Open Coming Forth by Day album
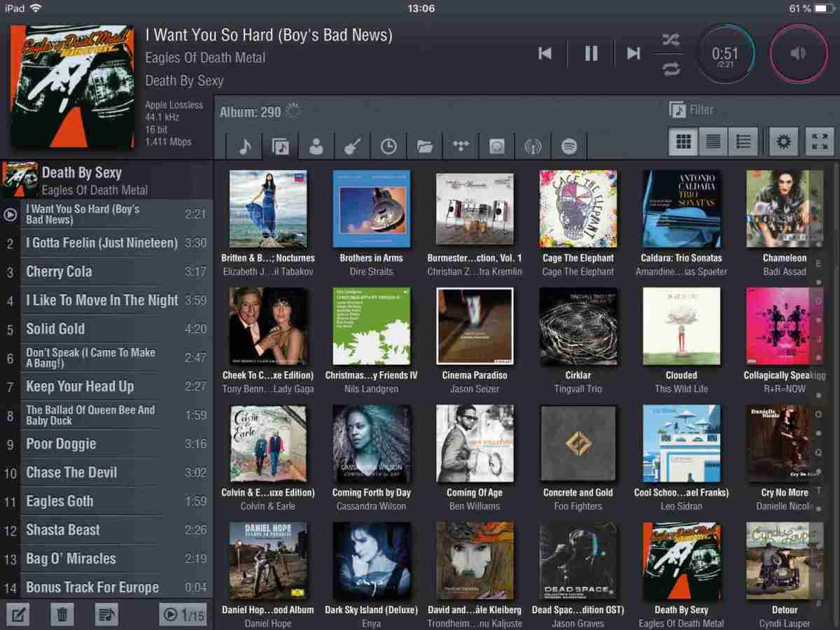 coord(372,443)
